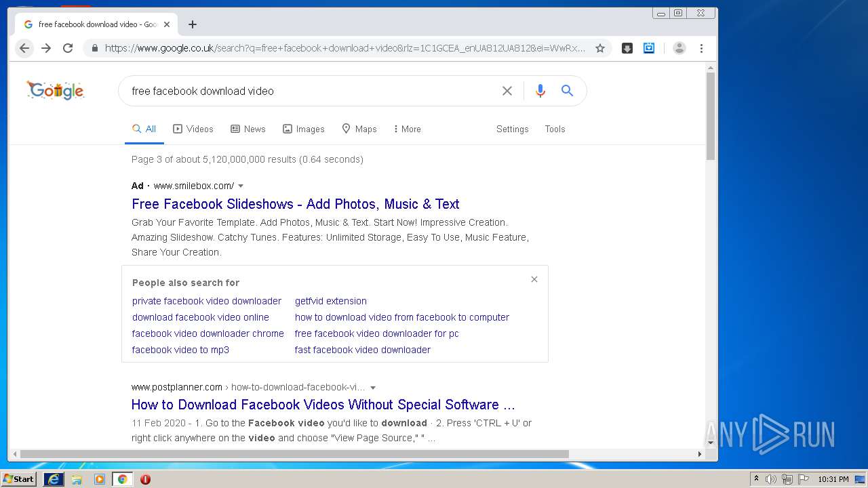The width and height of the screenshot is (868, 488).
Task: Open the Windows Start menu
Action: [19, 479]
